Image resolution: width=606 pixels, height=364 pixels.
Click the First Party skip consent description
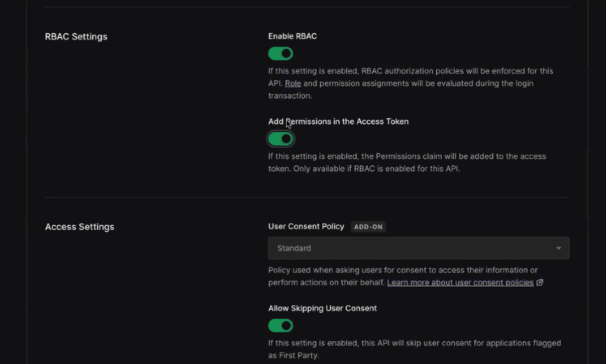pos(414,349)
